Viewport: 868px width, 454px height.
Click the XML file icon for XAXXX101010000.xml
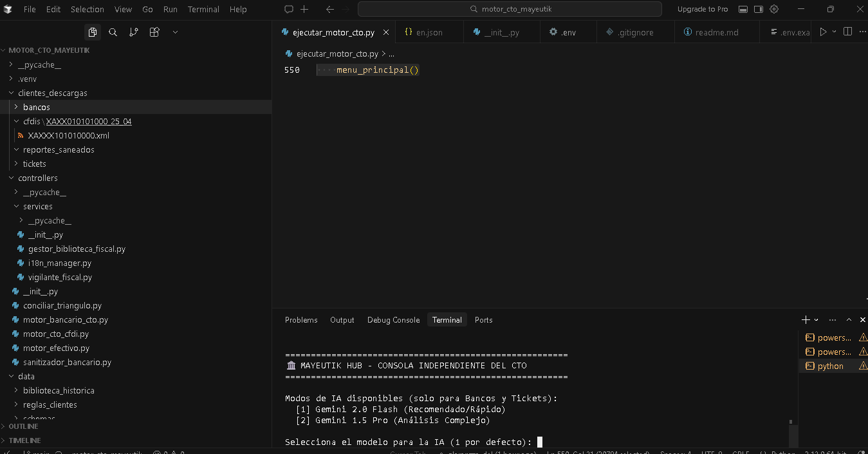[x=21, y=135]
